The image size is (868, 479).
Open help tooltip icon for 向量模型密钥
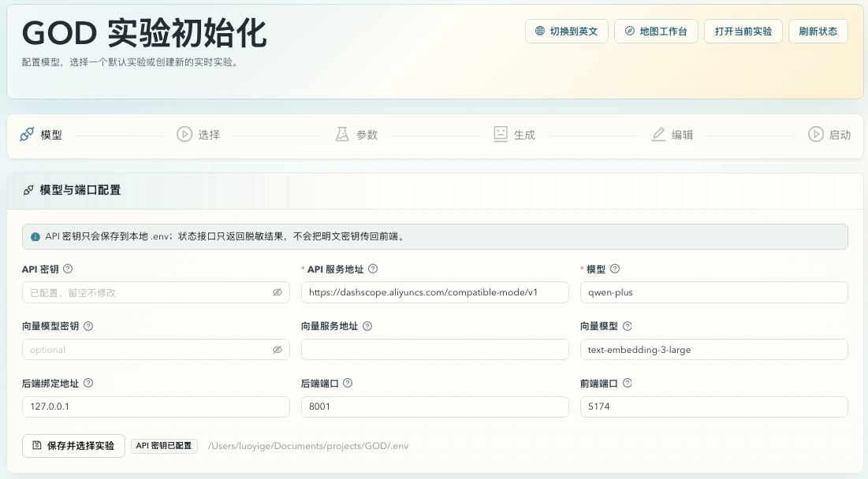88,326
